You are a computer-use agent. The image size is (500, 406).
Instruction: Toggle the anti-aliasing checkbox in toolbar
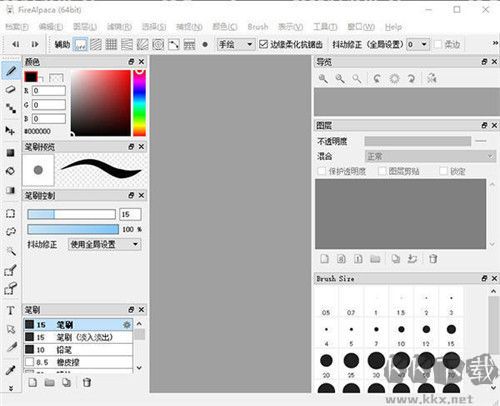tap(263, 44)
